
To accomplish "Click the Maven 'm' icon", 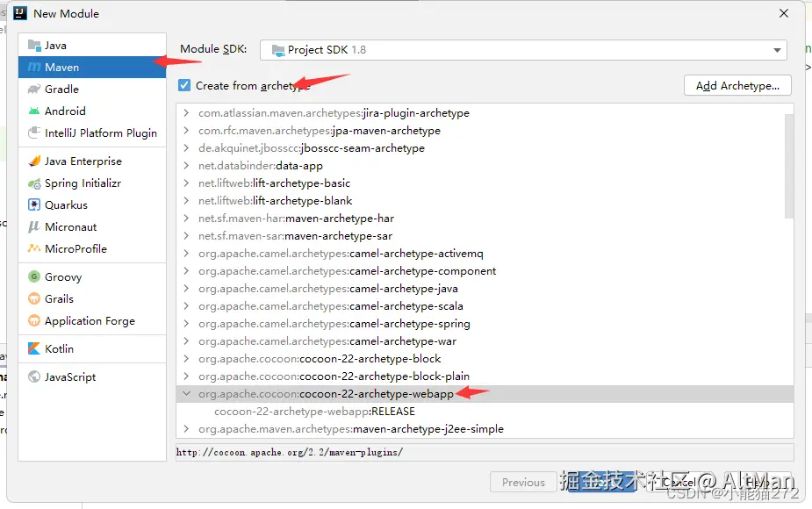I will click(x=34, y=68).
